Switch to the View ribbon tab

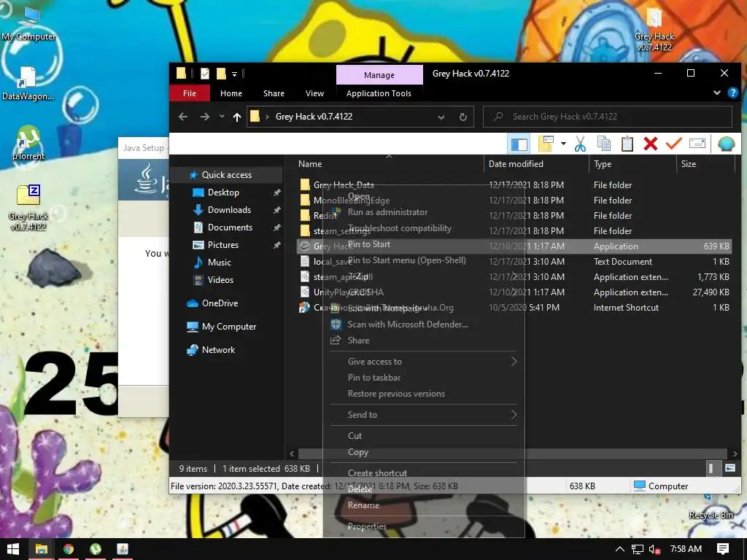point(314,93)
